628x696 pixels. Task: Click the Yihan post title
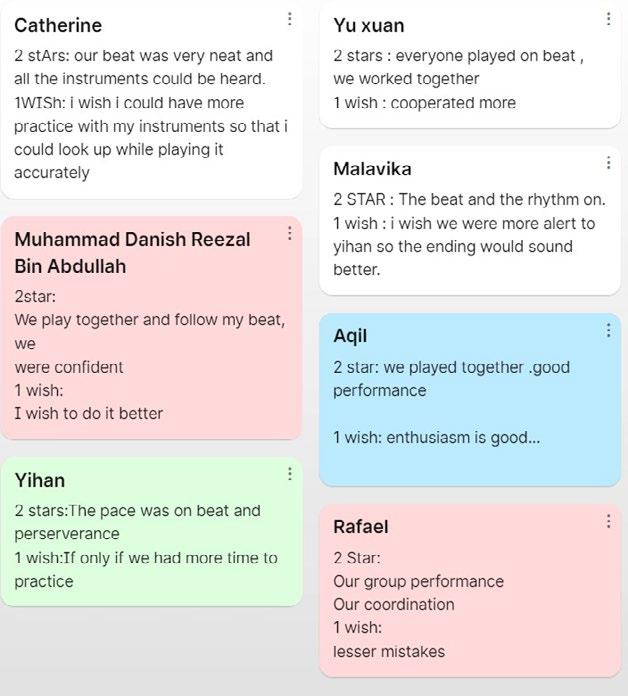[x=40, y=481]
